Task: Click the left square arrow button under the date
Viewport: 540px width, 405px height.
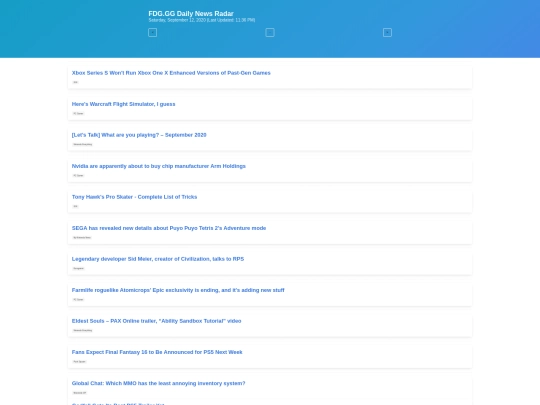Action: tap(152, 33)
